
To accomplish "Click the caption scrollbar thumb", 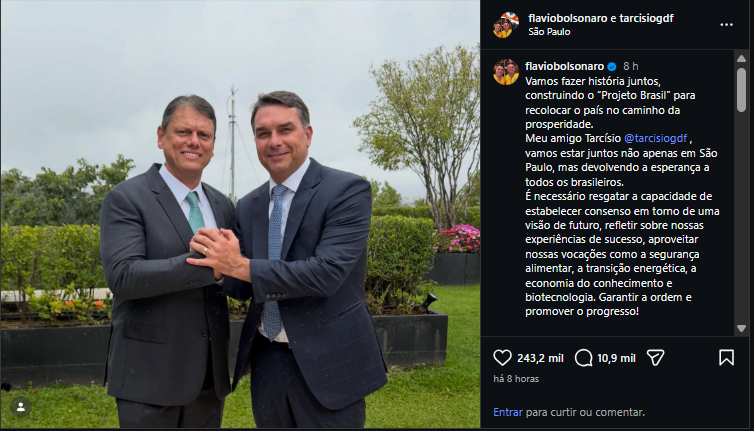I will point(741,89).
